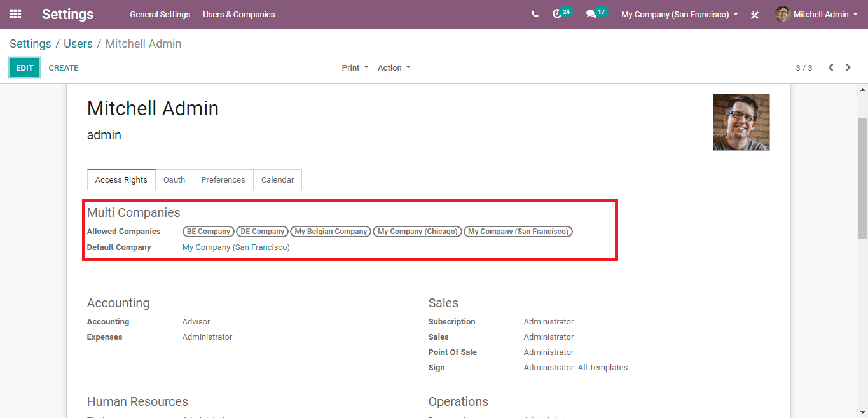Open the apps grid menu icon
The width and height of the screenshot is (868, 418).
click(15, 14)
